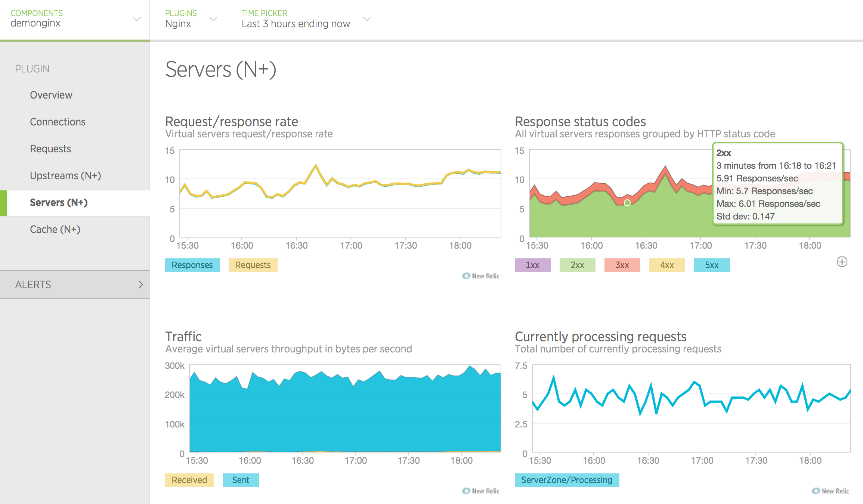Click the New Relic logo under Currently processing requests
The width and height of the screenshot is (863, 504).
click(x=830, y=491)
